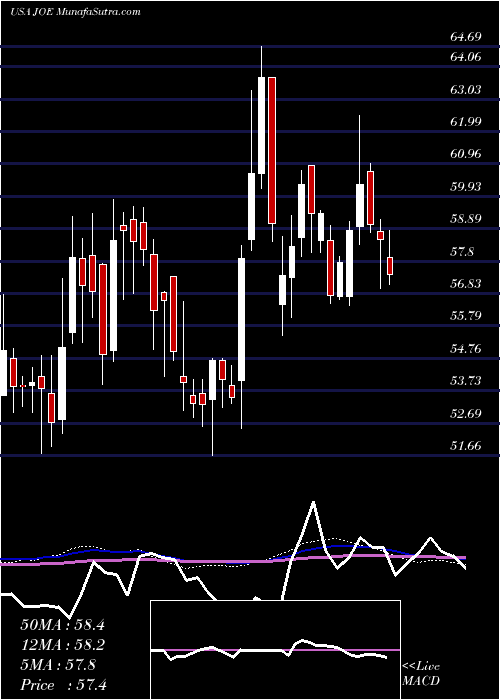Select the 57.8 price axis label

462,251
